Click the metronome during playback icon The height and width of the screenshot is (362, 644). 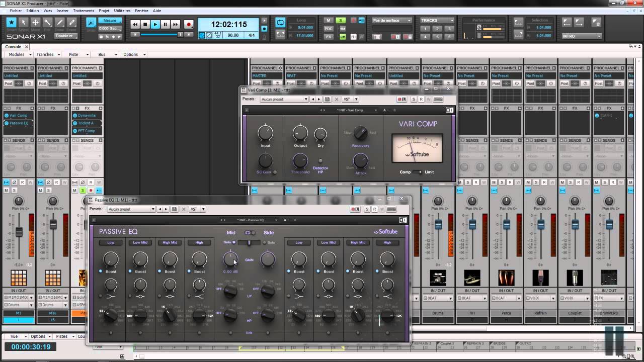point(265,21)
